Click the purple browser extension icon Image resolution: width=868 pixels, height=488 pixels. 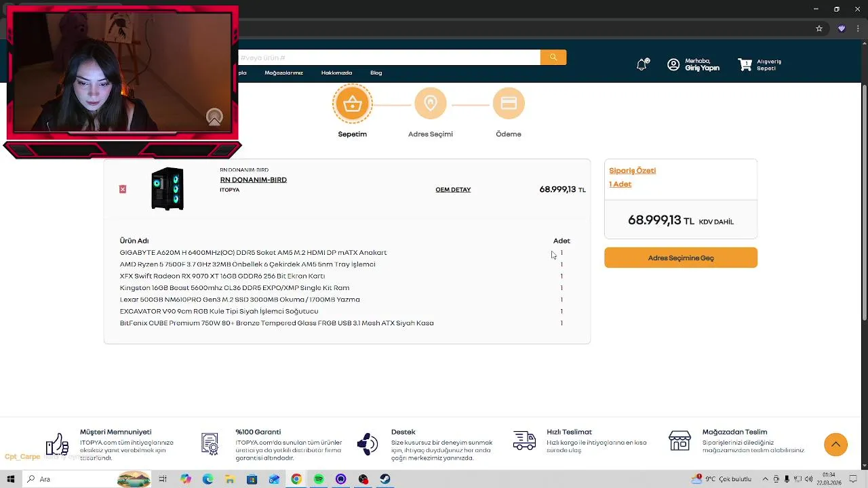[x=842, y=28]
